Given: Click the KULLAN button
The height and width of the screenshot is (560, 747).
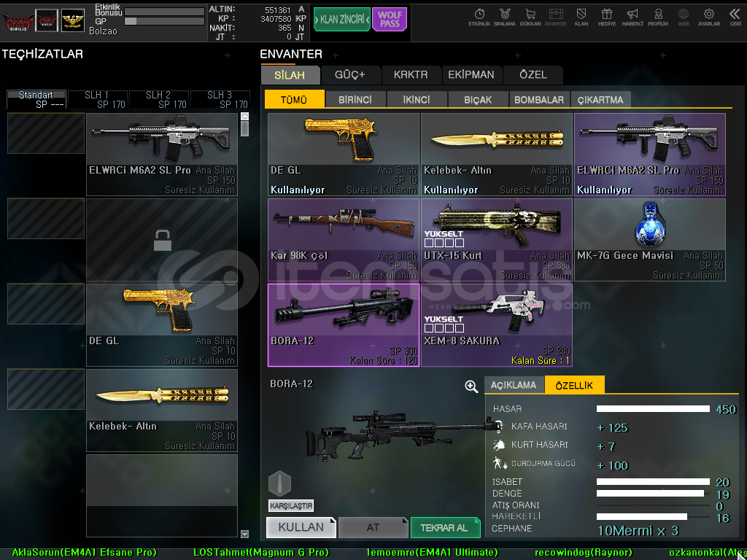Looking at the screenshot, I should point(301,528).
